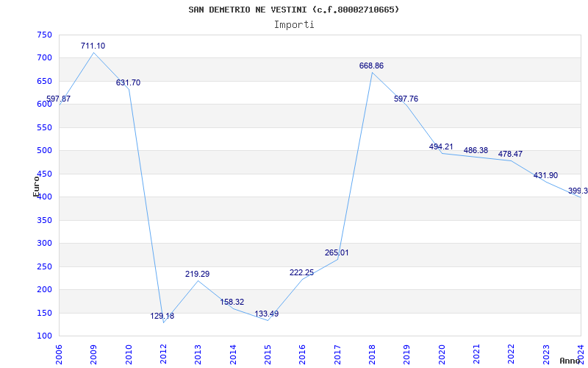The width and height of the screenshot is (588, 368).
Task: Click y-axis value 700
Action: point(44,58)
